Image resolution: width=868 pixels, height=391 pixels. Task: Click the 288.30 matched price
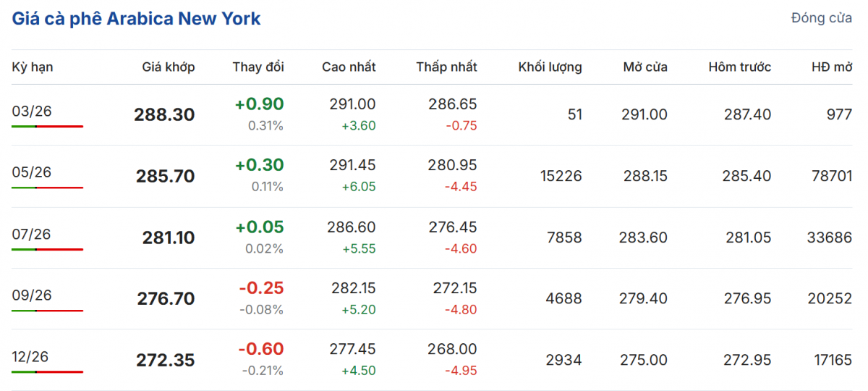(x=164, y=114)
